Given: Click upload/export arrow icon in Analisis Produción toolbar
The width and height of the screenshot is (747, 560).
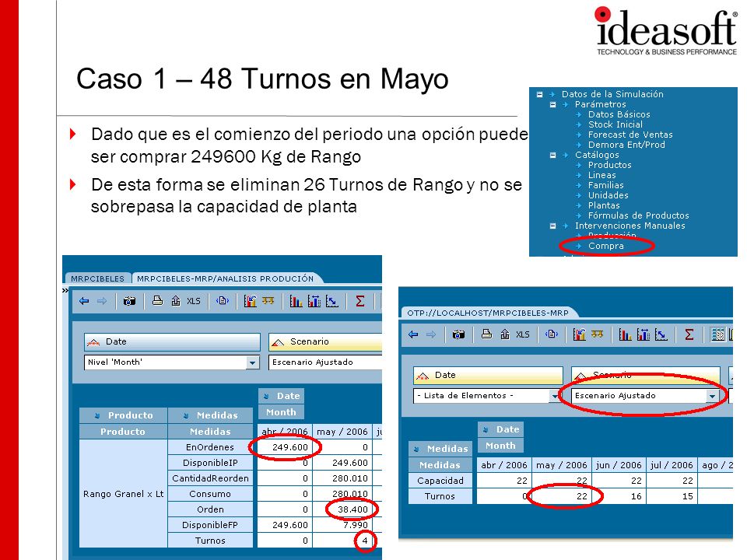Looking at the screenshot, I should pos(176,300).
